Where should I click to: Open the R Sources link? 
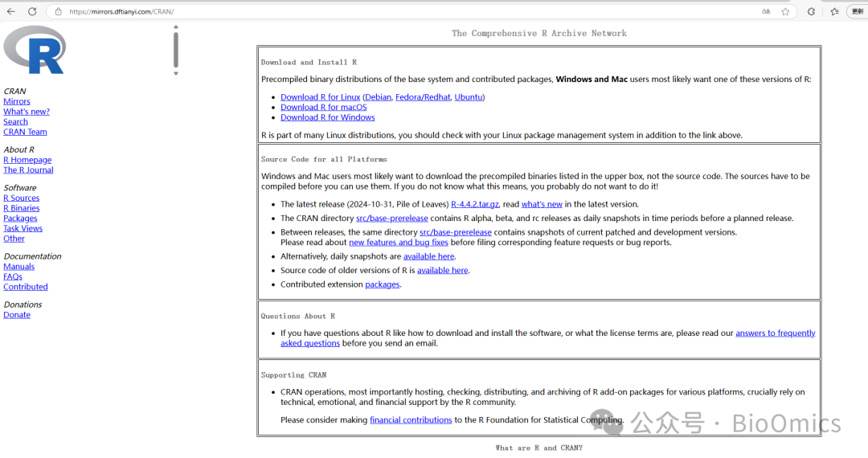pyautogui.click(x=21, y=198)
